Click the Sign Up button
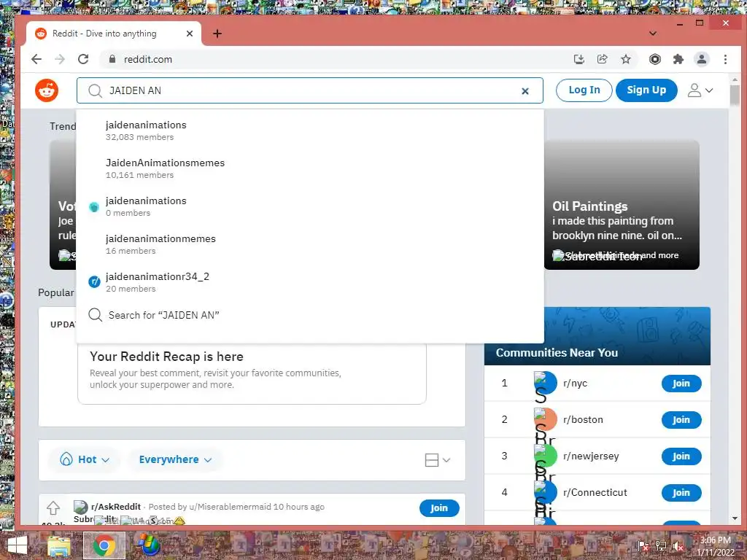Image resolution: width=747 pixels, height=560 pixels. point(646,90)
